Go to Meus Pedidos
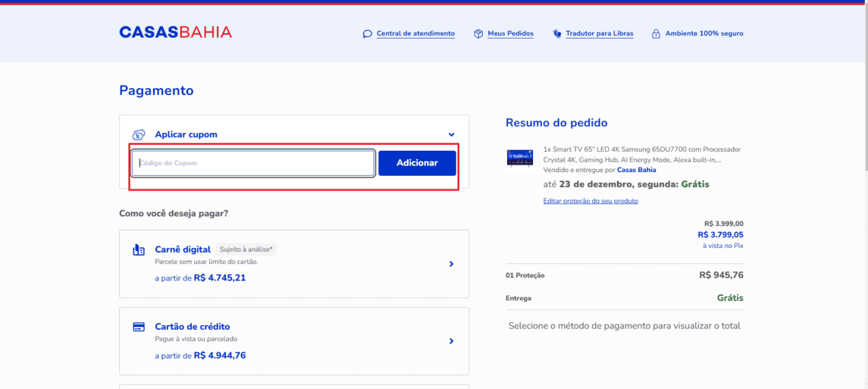 coord(510,34)
